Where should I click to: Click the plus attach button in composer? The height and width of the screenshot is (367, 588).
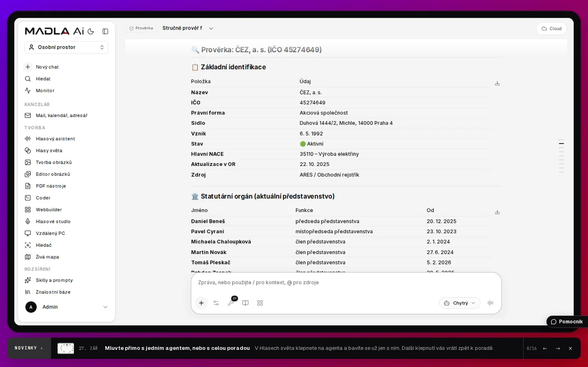pyautogui.click(x=201, y=303)
